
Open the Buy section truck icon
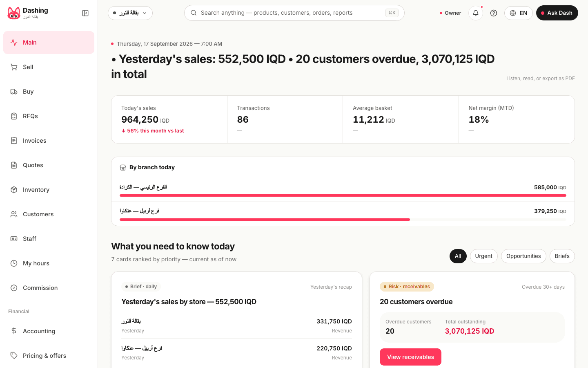point(14,92)
